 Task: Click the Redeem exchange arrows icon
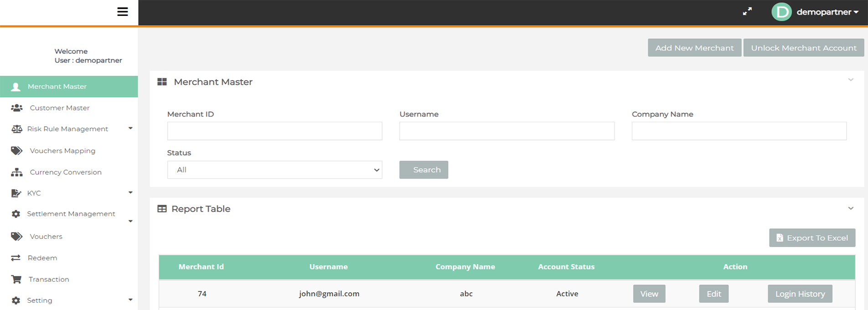pos(16,258)
